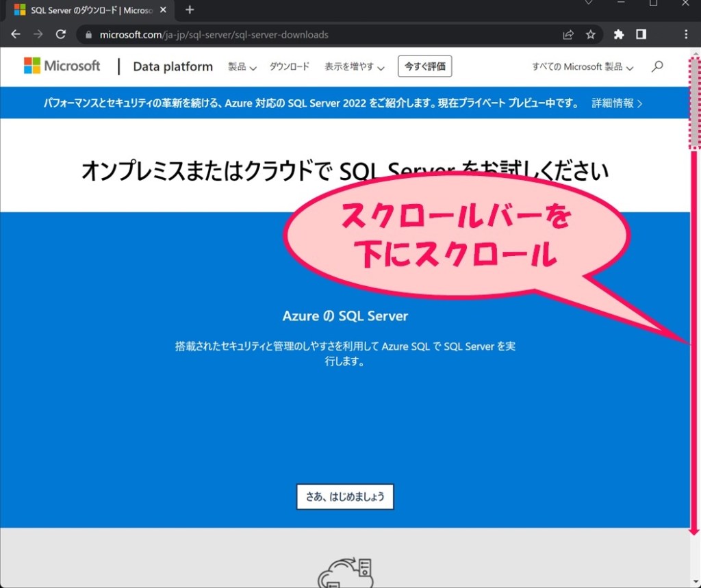Click the 今すぐ評価 button
The height and width of the screenshot is (588, 701).
pos(424,66)
